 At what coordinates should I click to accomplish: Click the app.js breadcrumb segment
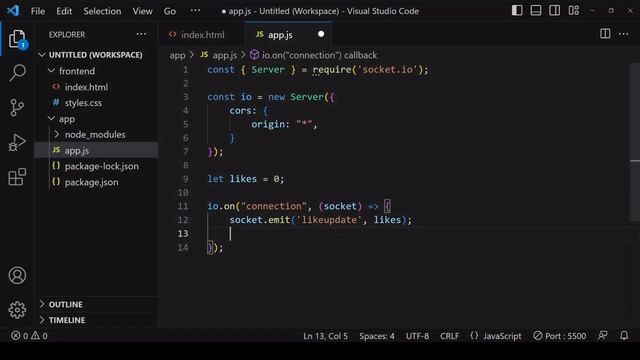tap(224, 55)
